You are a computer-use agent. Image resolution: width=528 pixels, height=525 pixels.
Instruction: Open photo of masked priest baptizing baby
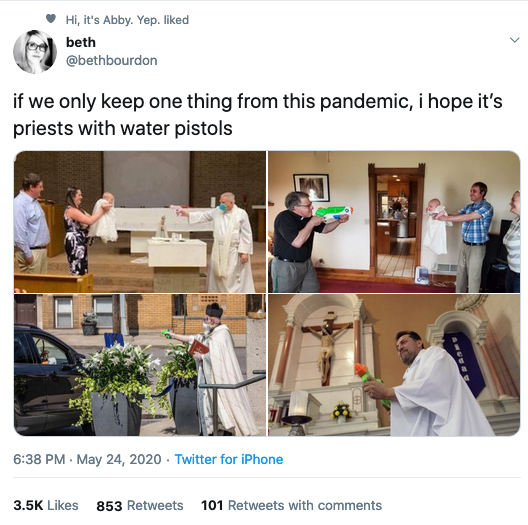(x=140, y=222)
